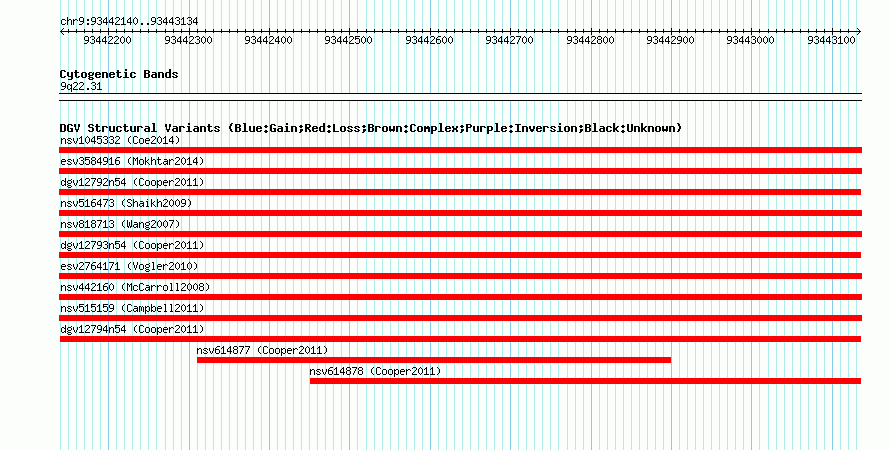This screenshot has width=890, height=450.
Task: Click the left arrowhead of the ruler
Action: point(62,32)
